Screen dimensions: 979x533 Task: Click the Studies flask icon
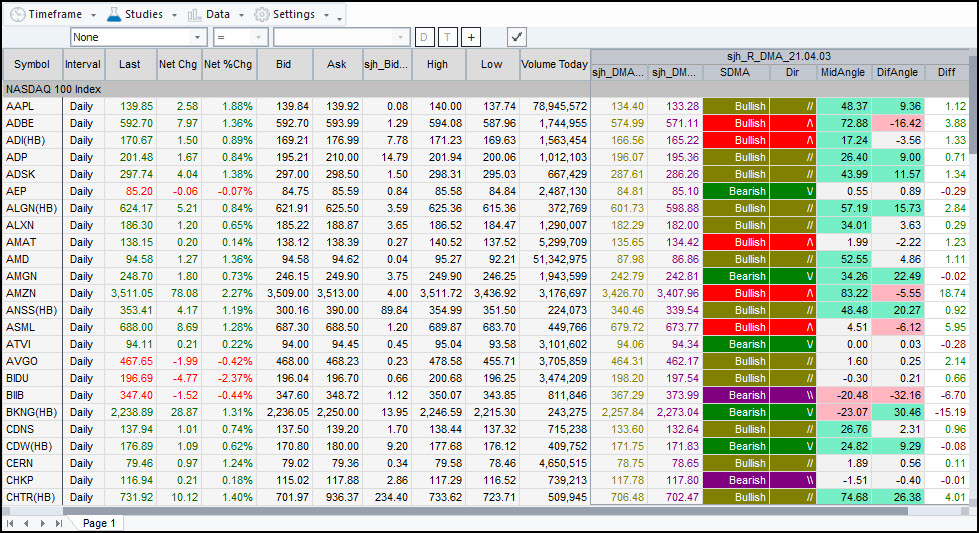point(114,14)
